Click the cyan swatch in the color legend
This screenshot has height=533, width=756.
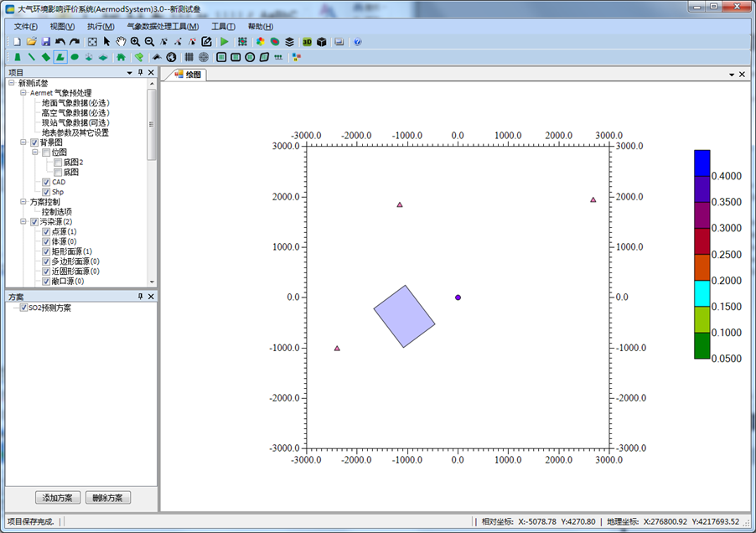(x=702, y=293)
